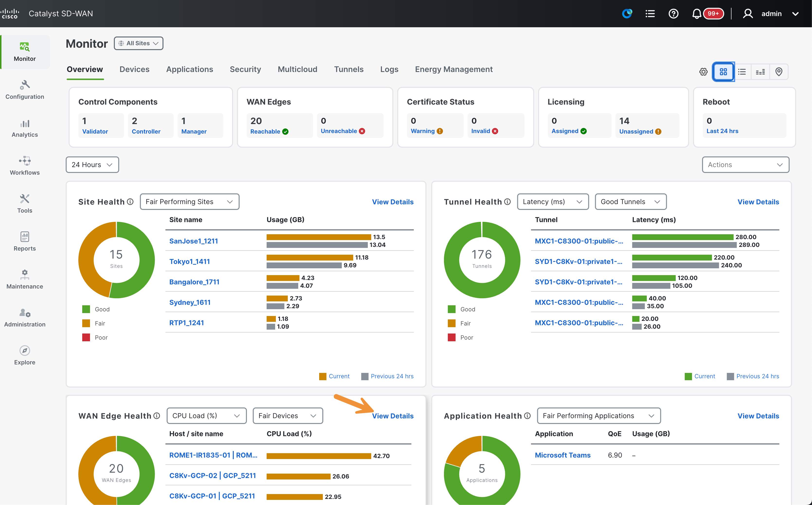The height and width of the screenshot is (505, 812).
Task: Open the blue assistant icon in header
Action: click(627, 14)
